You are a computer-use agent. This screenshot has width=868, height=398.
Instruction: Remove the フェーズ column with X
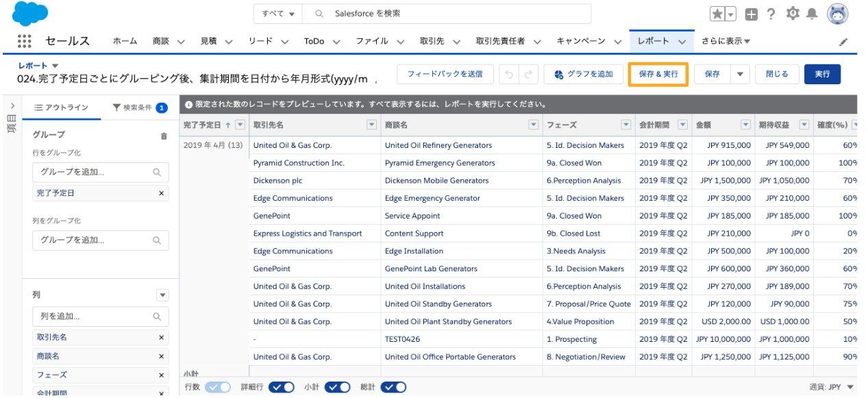(x=162, y=376)
